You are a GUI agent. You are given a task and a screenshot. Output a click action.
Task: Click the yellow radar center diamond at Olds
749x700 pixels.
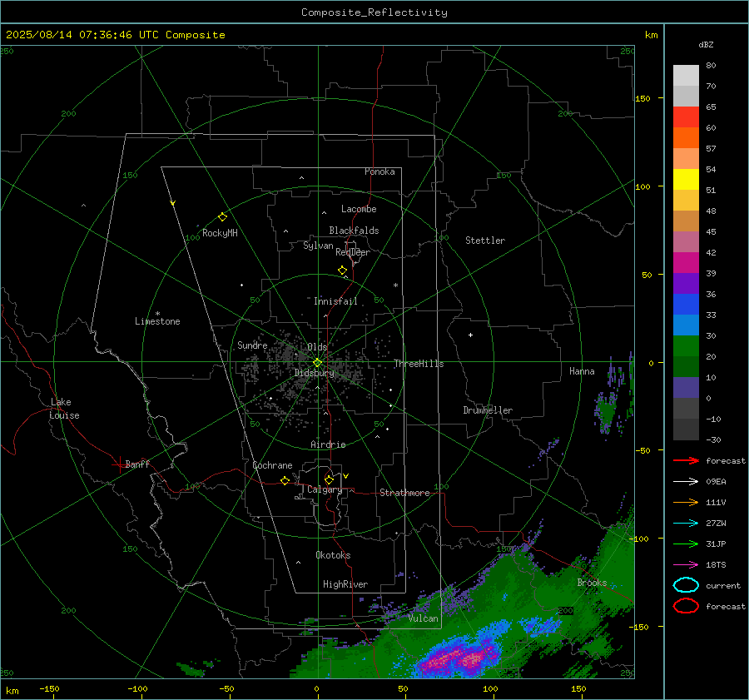tap(317, 363)
